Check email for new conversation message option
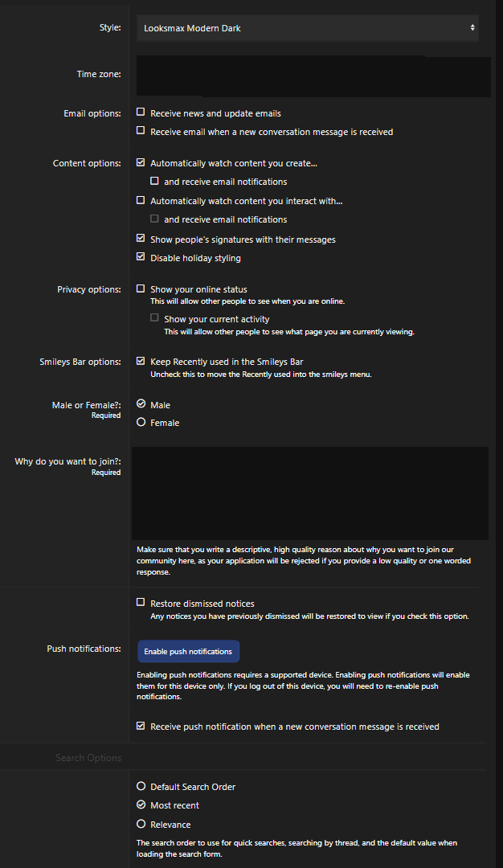The width and height of the screenshot is (503, 868). click(x=141, y=131)
